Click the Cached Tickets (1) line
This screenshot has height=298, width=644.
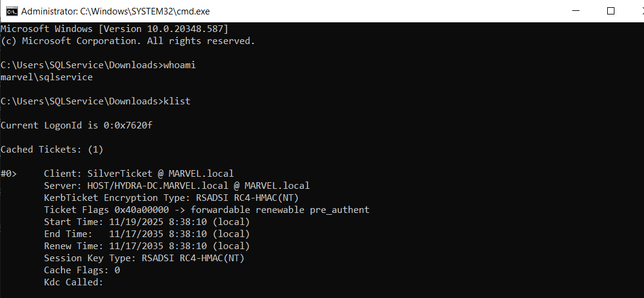(52, 150)
